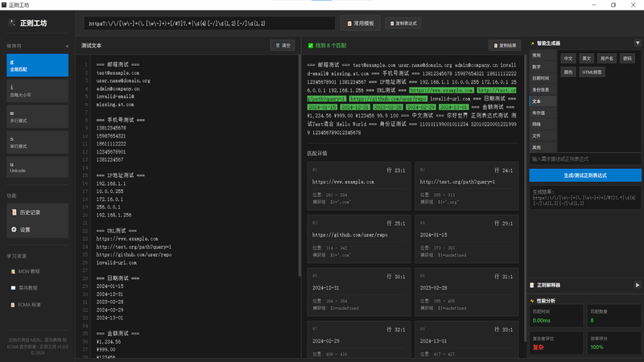Copy results with 复制结果 button

[505, 45]
